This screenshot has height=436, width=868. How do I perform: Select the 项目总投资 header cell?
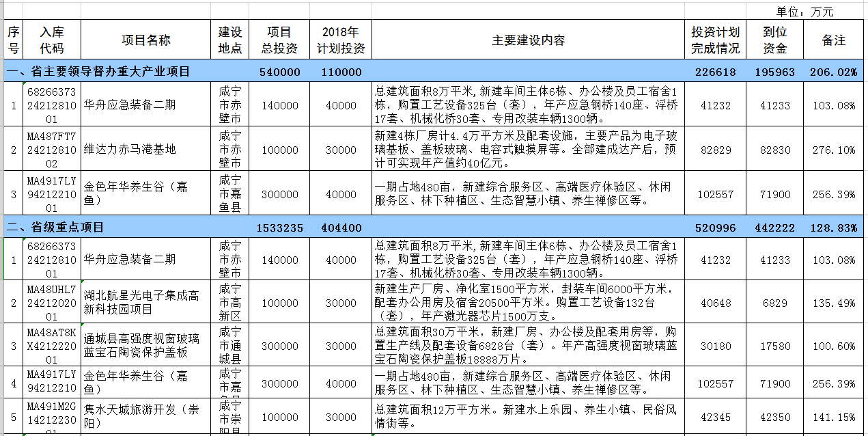click(x=279, y=40)
